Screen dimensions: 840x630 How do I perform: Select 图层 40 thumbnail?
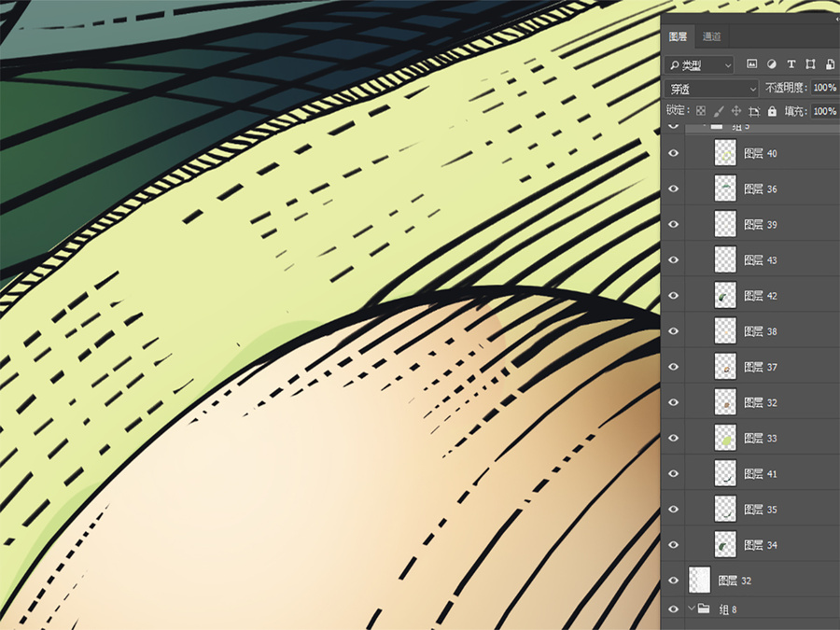tap(725, 153)
